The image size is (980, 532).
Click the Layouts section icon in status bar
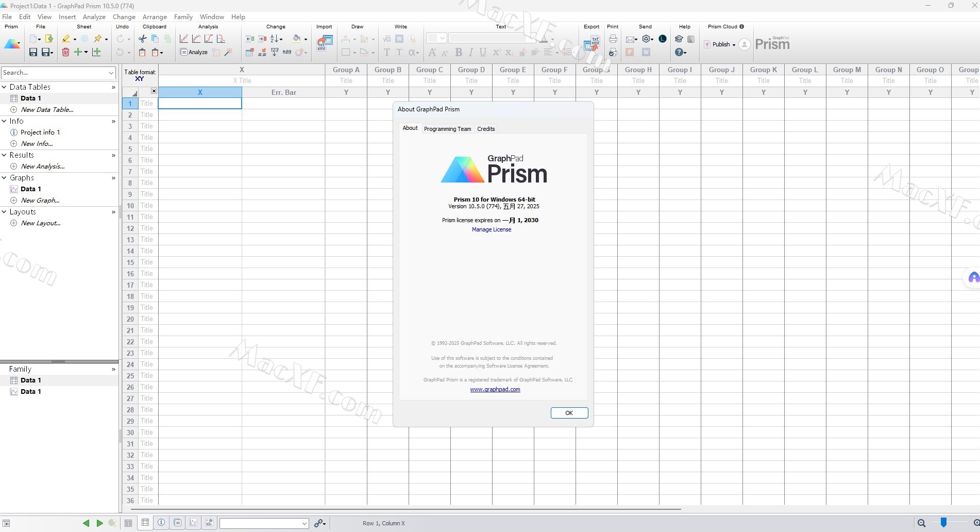click(x=209, y=523)
